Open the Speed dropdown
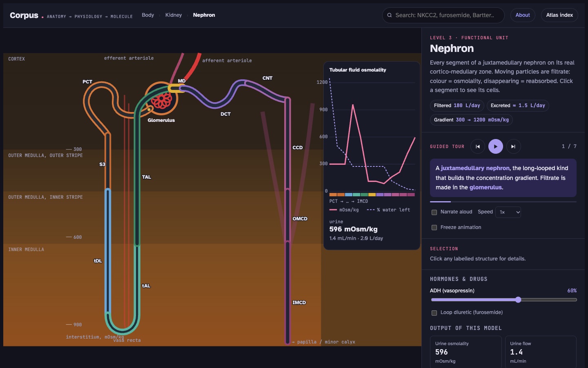Image resolution: width=588 pixels, height=368 pixels. [508, 212]
